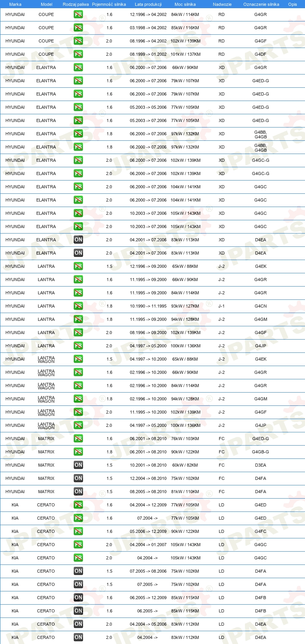Select engine code G4FC cell
The image size is (305, 644).
(261, 531)
